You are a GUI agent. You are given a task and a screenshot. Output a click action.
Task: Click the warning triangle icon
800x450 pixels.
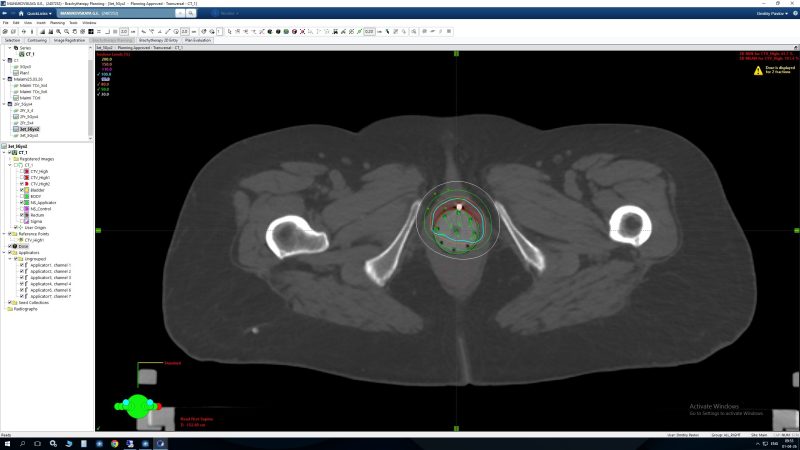coord(758,70)
